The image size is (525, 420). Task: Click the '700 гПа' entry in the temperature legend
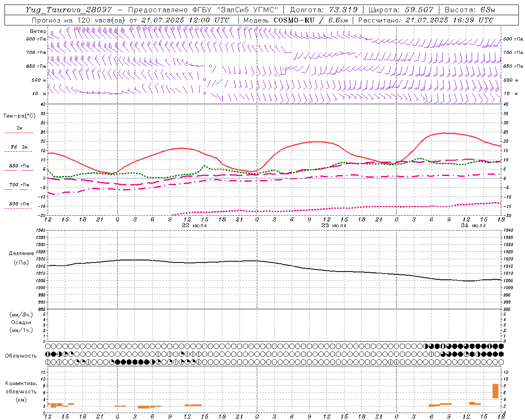pos(19,185)
